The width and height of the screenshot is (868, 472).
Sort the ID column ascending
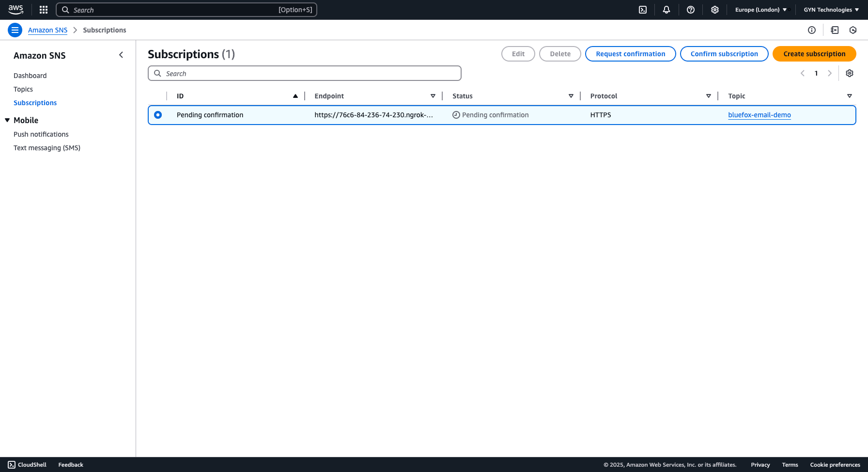[x=295, y=96]
